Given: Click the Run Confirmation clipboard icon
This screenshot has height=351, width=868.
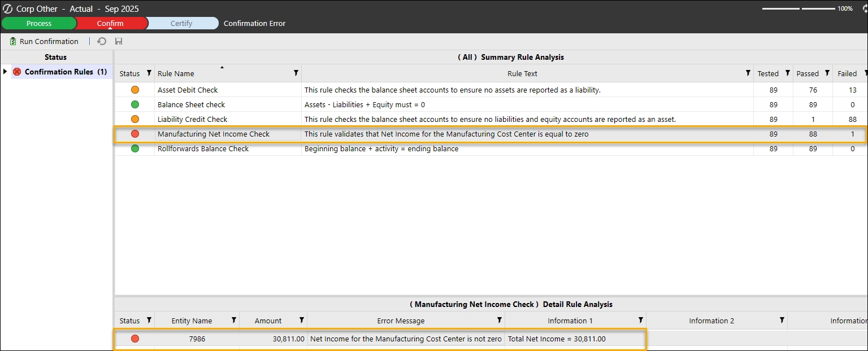Looking at the screenshot, I should tap(13, 42).
